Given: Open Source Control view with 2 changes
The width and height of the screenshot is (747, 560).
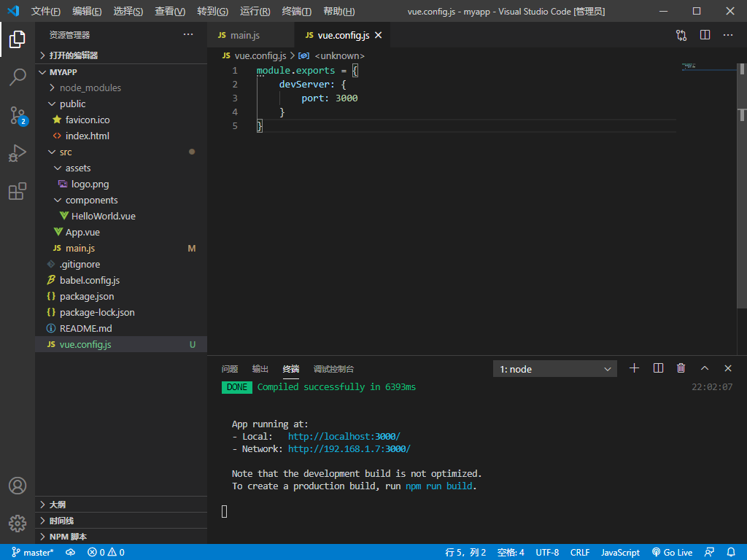Looking at the screenshot, I should (18, 115).
